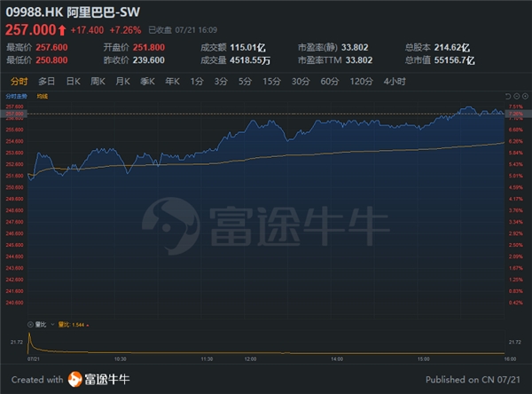This screenshot has width=532, height=394.
Task: Click the 14:00 time axis label
Action: (337, 359)
